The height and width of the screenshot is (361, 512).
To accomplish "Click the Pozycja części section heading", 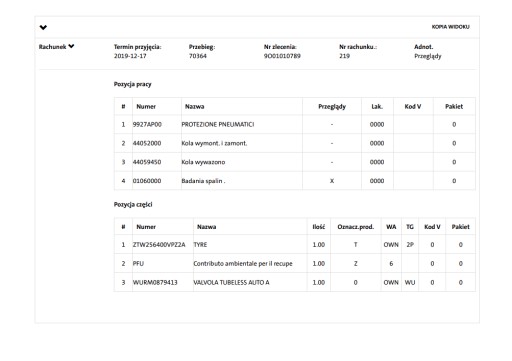I will click(133, 205).
